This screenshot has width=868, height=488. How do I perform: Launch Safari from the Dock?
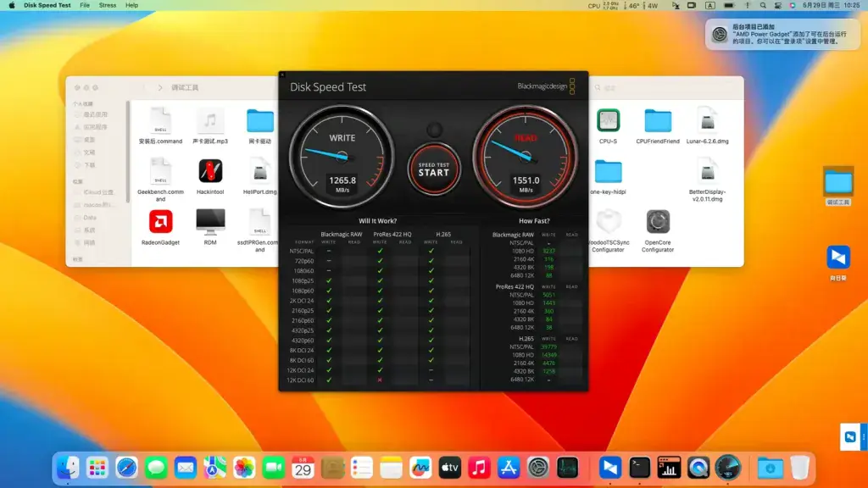127,468
